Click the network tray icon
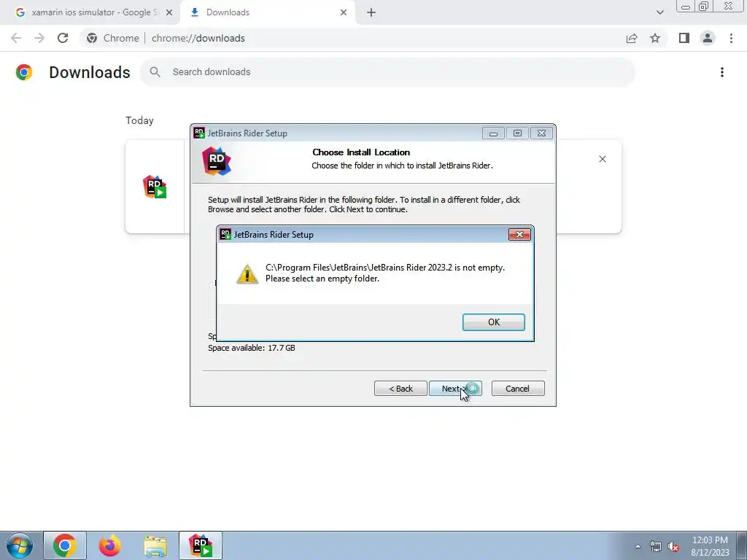Viewport: 747px width, 560px height. click(x=656, y=547)
